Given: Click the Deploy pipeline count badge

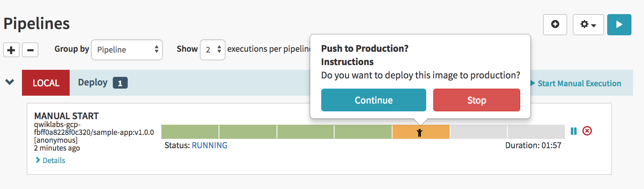Looking at the screenshot, I should tap(120, 83).
